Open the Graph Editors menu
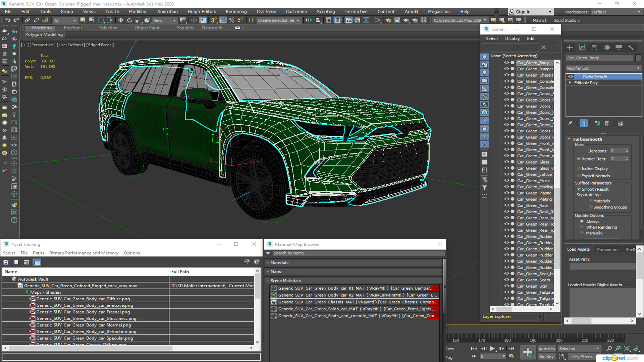644x362 pixels. point(202,11)
